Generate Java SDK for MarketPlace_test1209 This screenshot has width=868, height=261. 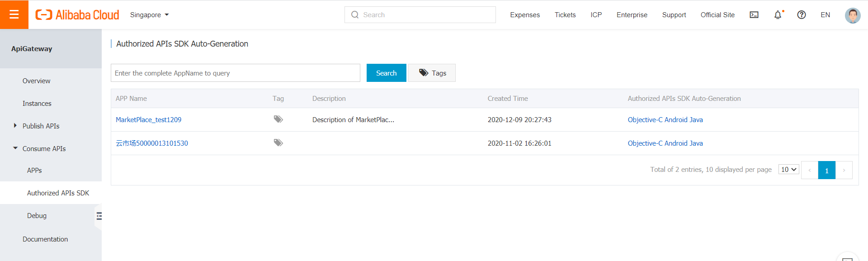coord(696,120)
